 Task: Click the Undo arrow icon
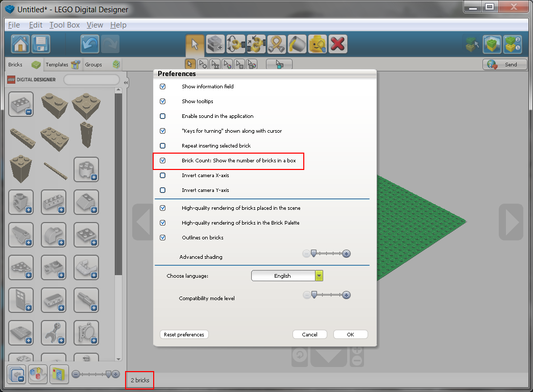[90, 44]
